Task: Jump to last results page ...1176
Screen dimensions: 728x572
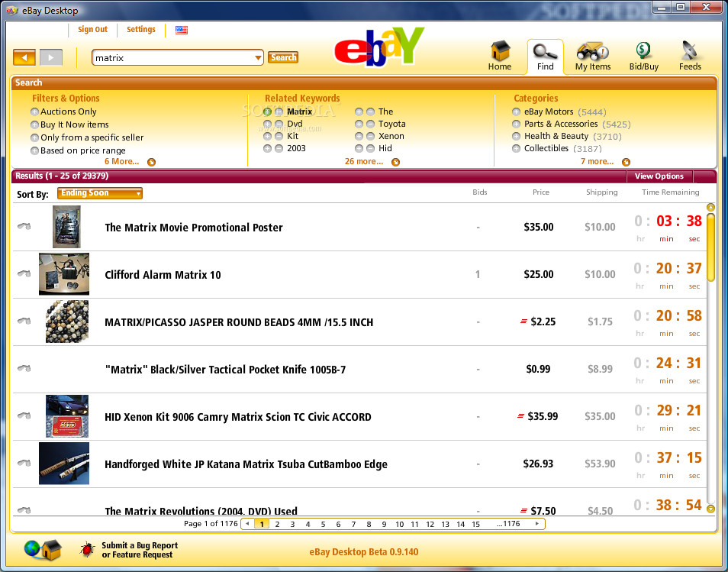Action: click(508, 524)
